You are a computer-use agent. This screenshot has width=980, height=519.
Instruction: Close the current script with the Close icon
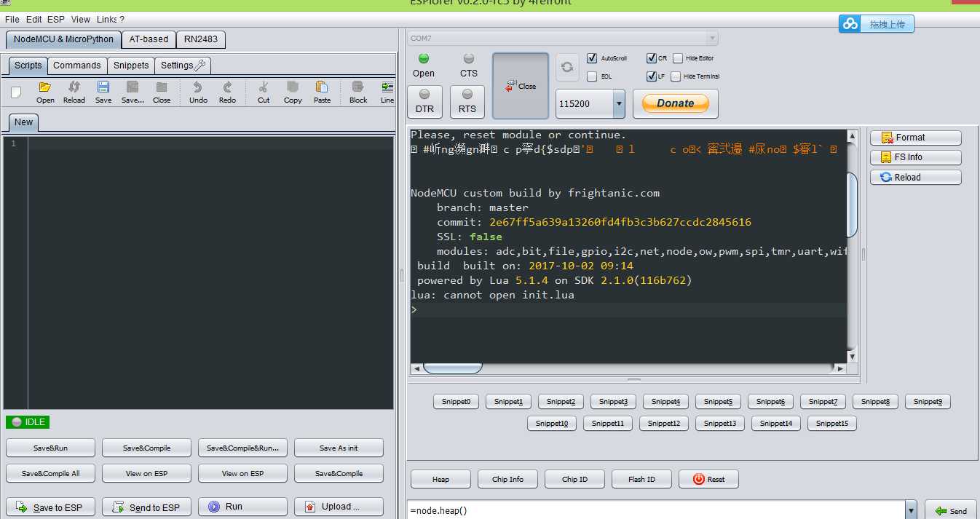point(162,92)
